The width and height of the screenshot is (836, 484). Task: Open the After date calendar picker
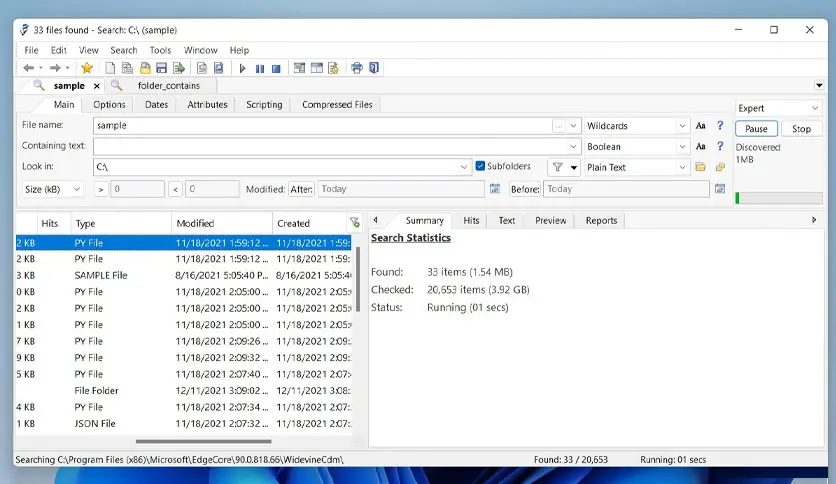(x=495, y=189)
